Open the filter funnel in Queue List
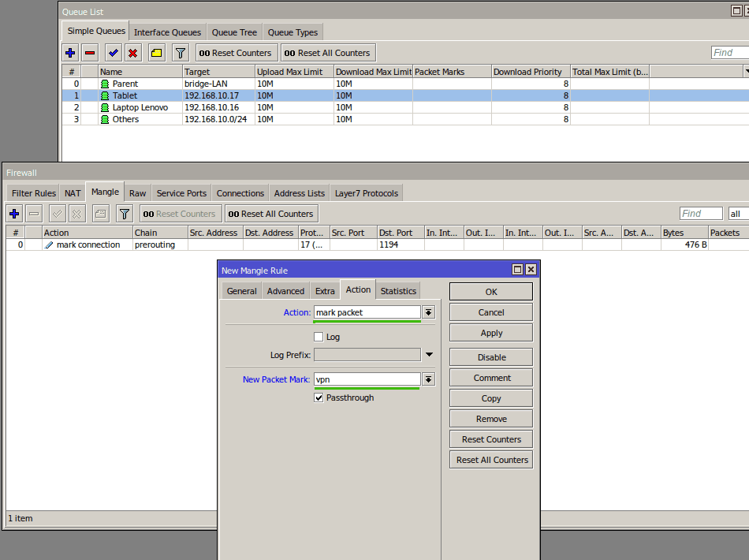 tap(180, 53)
